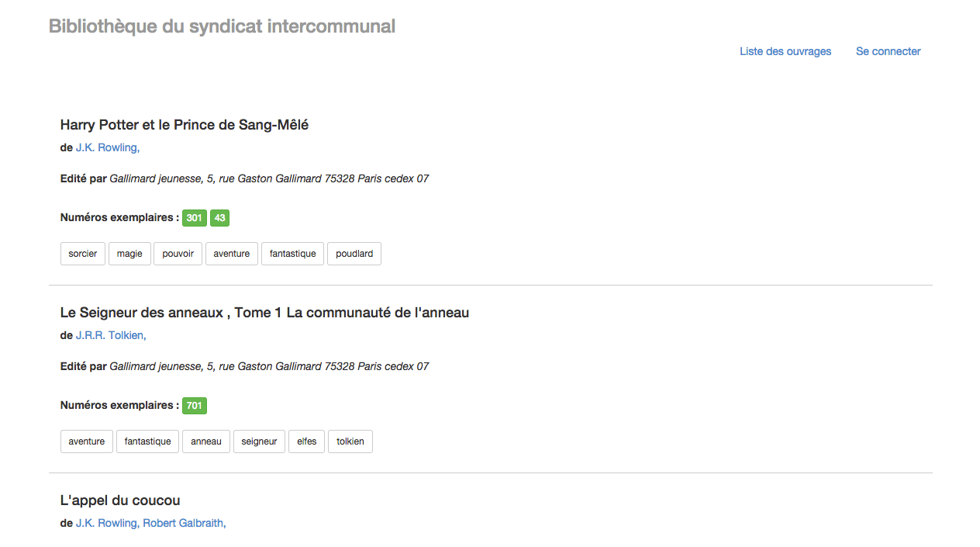Open author J.K. Rowling under Harry Potter
The height and width of the screenshot is (547, 980).
108,147
